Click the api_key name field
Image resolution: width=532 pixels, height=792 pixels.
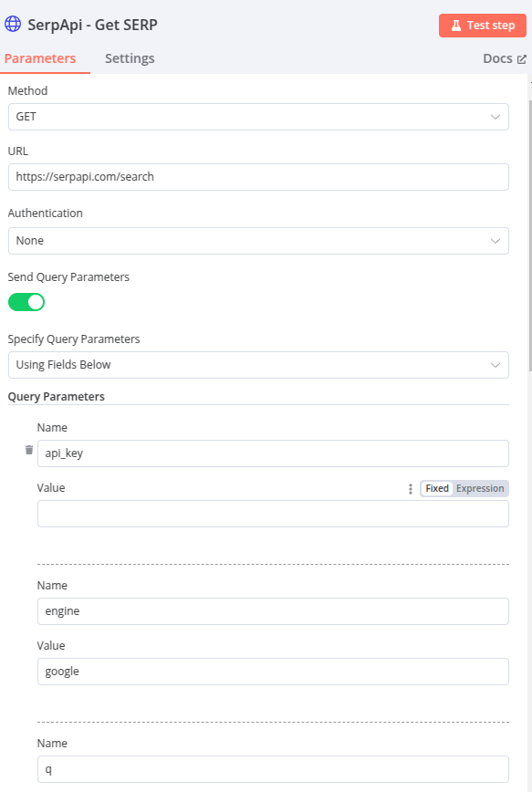pyautogui.click(x=273, y=453)
